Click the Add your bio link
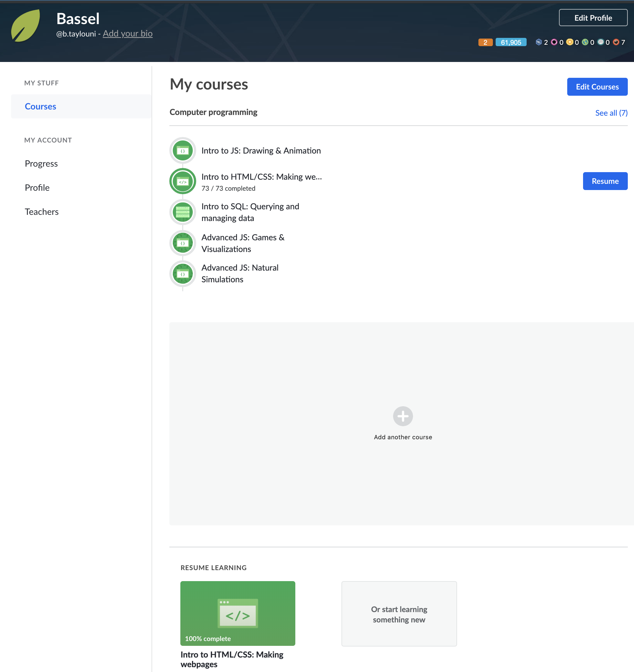Screen dimensions: 634x672 click(x=128, y=33)
